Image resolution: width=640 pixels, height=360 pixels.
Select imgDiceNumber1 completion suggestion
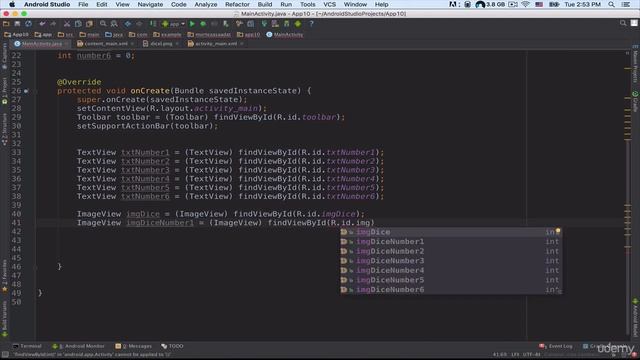pyautogui.click(x=451, y=242)
